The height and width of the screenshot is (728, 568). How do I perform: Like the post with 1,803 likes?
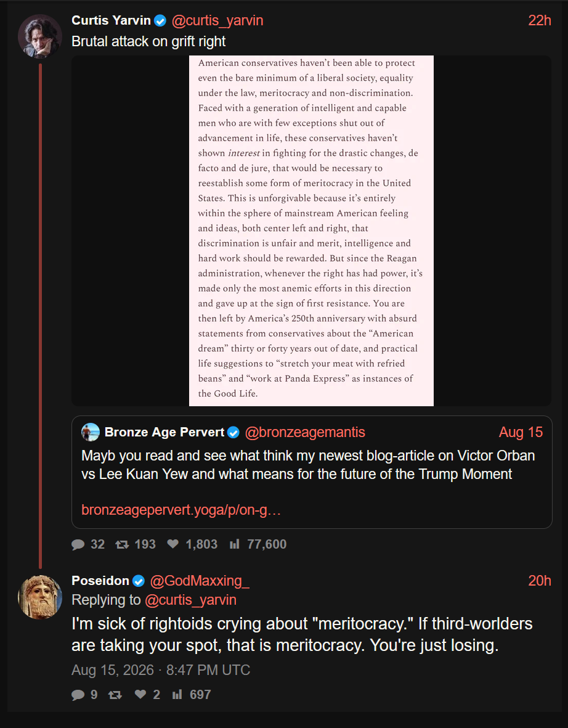[x=173, y=544]
